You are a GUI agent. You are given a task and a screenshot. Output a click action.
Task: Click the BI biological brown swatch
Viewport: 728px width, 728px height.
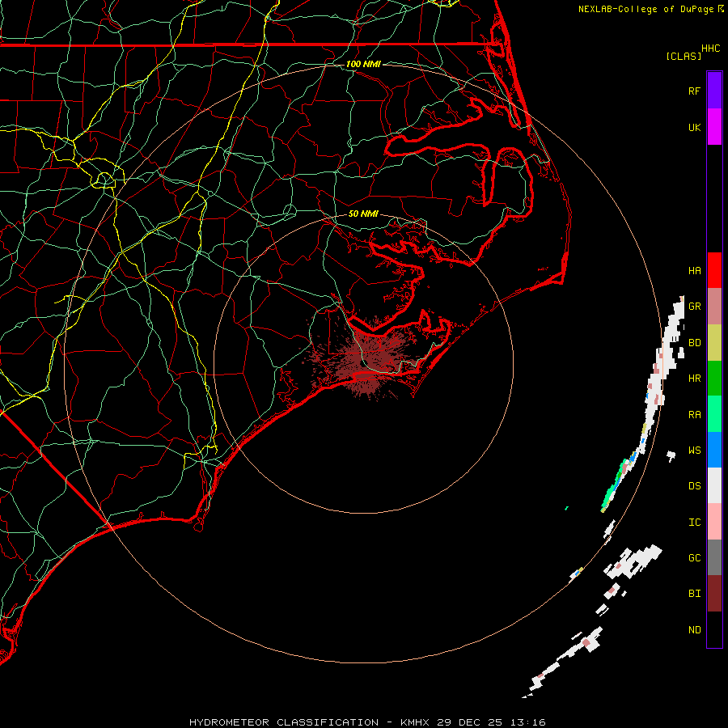tap(714, 594)
